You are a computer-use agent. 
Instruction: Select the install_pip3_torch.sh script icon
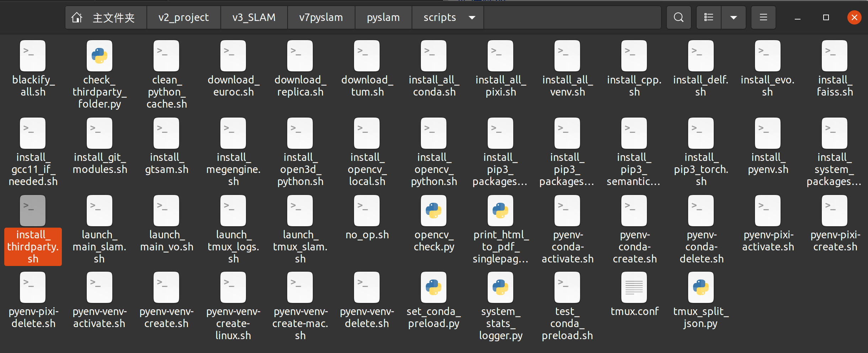coord(701,133)
